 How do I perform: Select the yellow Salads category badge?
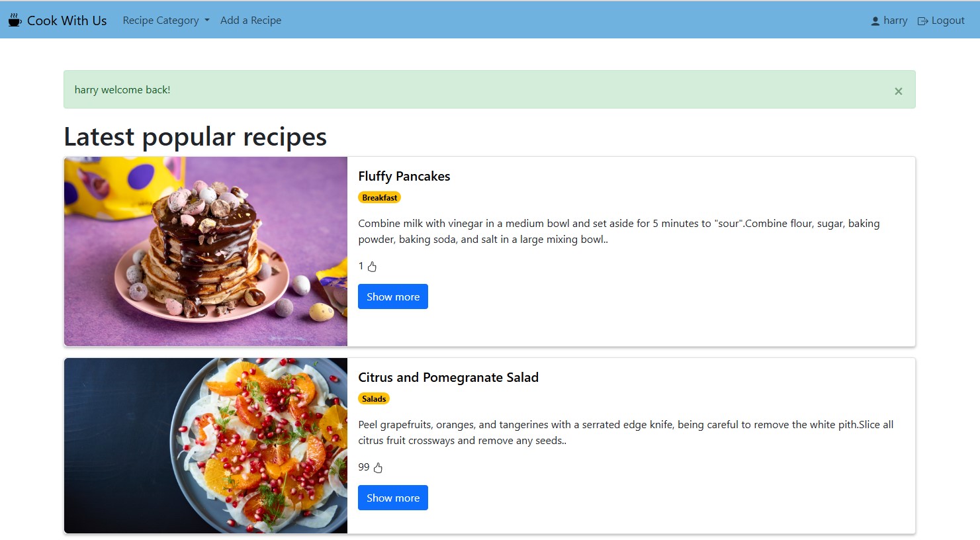pos(374,398)
